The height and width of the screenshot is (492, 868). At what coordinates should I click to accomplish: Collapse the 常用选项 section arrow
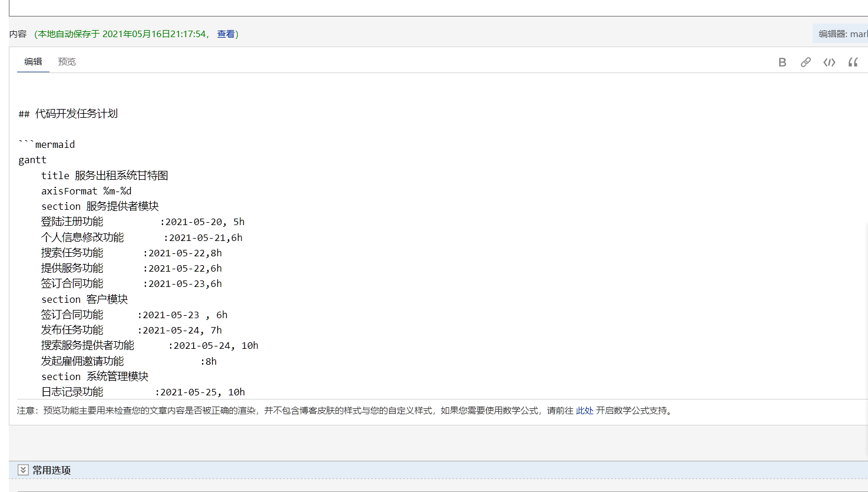tap(23, 470)
